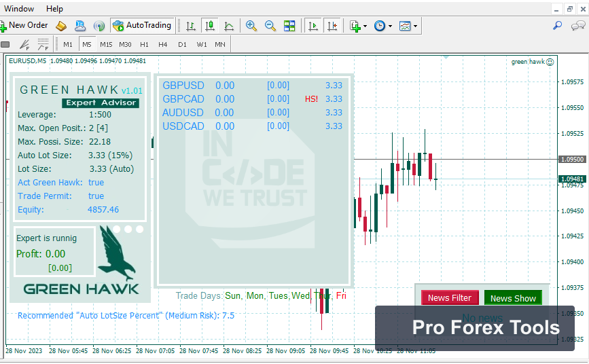Expand the templates dropdown arrow
Viewport: 589px width, 364px height.
pos(415,26)
